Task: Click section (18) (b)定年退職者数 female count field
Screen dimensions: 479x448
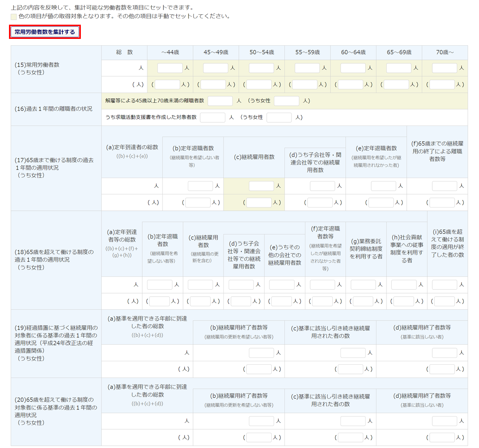Action: 159,301
